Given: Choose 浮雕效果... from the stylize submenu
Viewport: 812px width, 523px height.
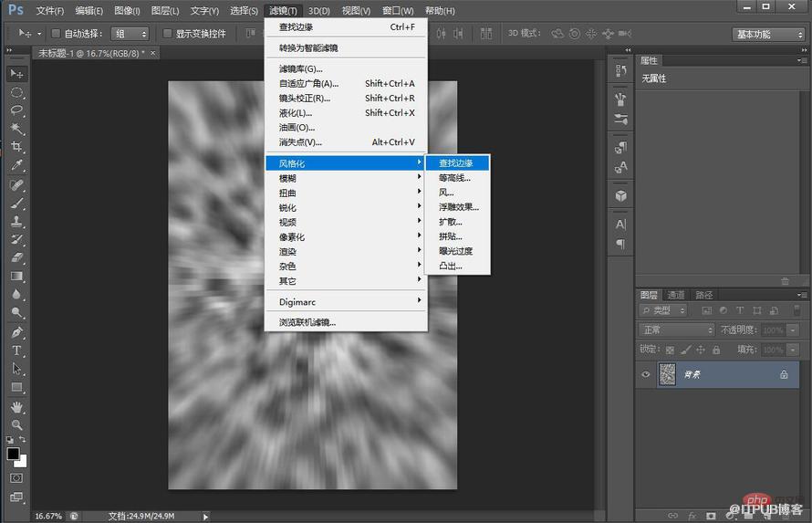Looking at the screenshot, I should pyautogui.click(x=458, y=207).
